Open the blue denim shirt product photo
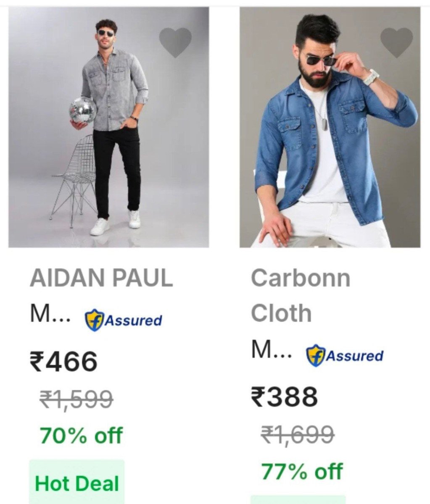Viewport: 430px width, 504px height. (x=330, y=127)
